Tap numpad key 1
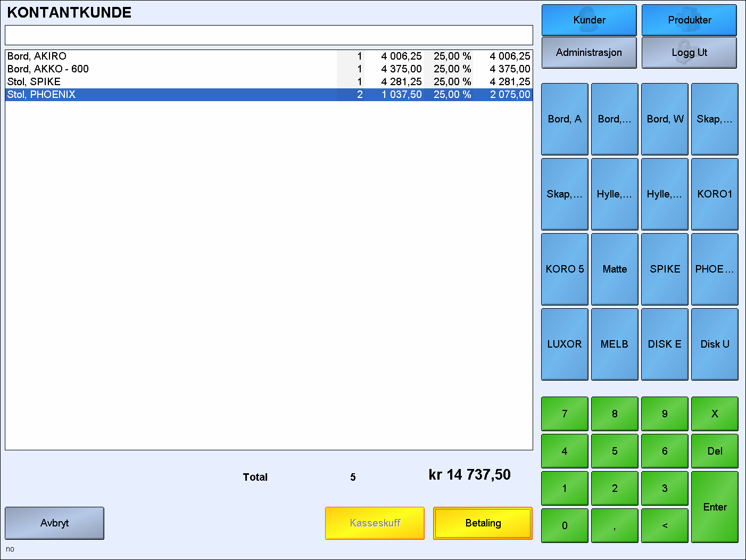 565,488
